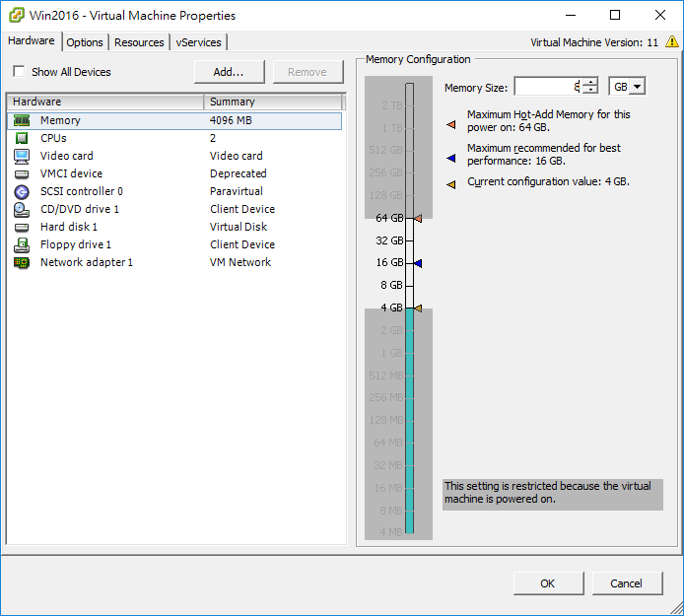The height and width of the screenshot is (616, 684).
Task: Click the Network adapter 1 icon
Action: (22, 262)
